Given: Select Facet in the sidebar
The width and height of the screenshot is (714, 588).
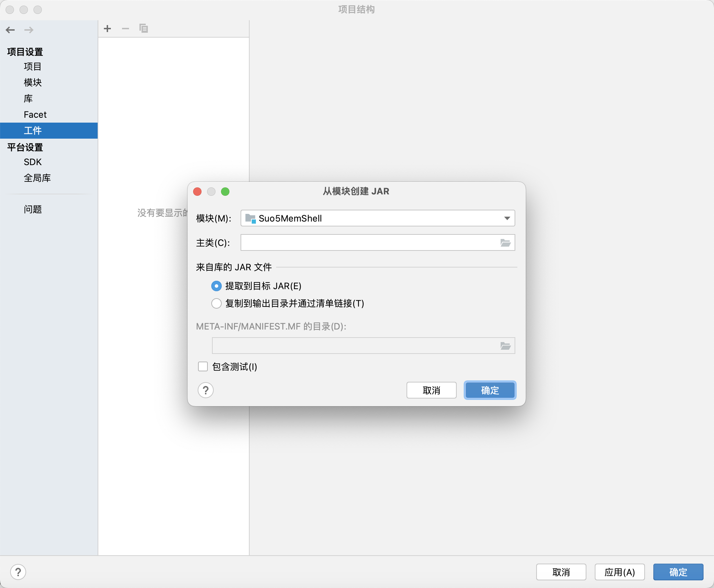Looking at the screenshot, I should (35, 115).
